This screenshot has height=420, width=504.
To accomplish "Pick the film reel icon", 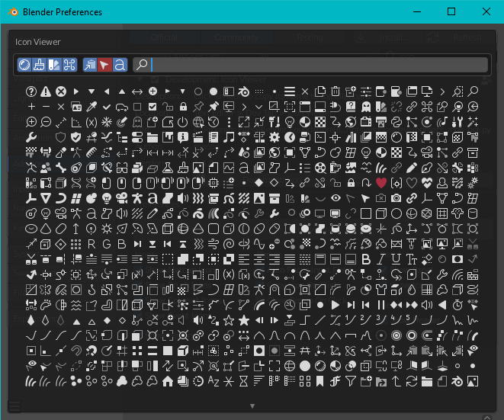I will 319,168.
